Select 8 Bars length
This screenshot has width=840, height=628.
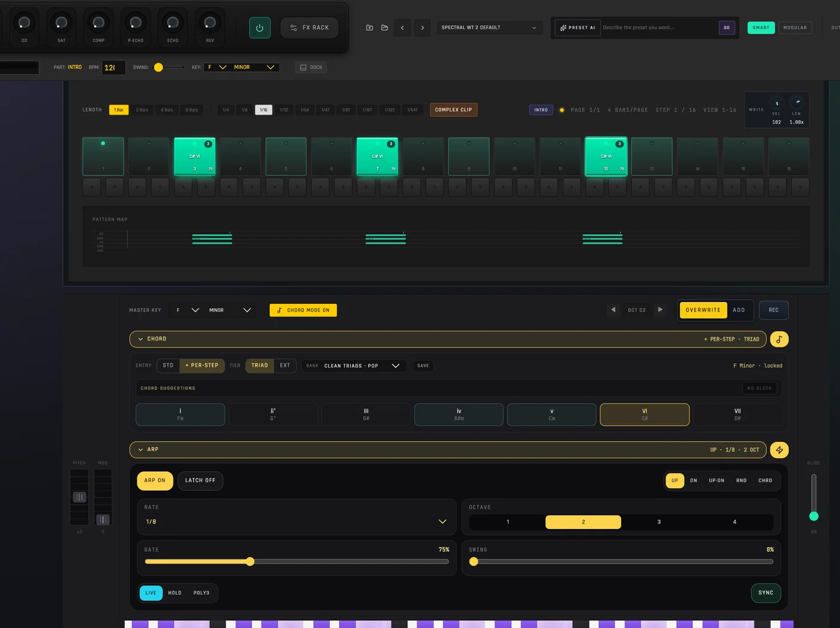coord(192,110)
